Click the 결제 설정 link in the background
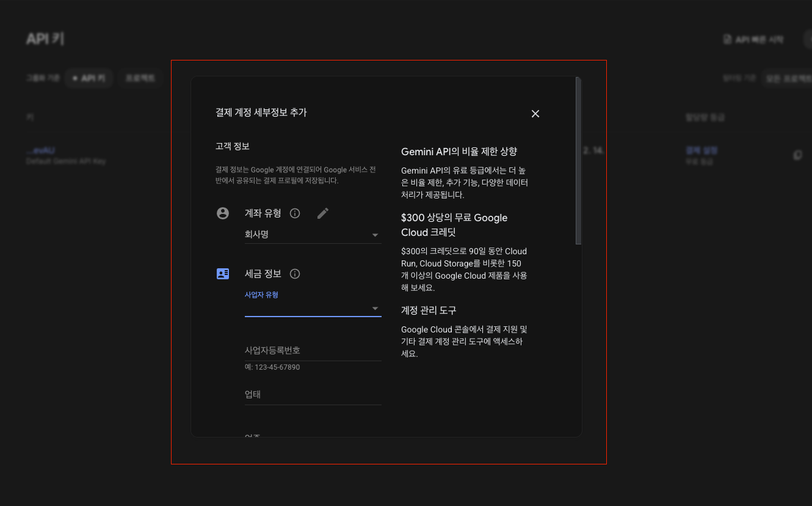The image size is (812, 506). click(701, 150)
